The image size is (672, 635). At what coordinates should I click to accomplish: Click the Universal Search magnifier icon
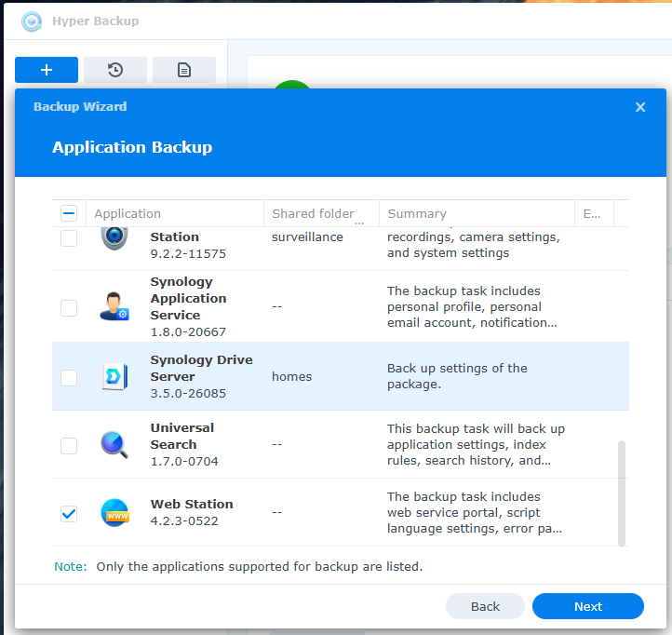(x=114, y=445)
